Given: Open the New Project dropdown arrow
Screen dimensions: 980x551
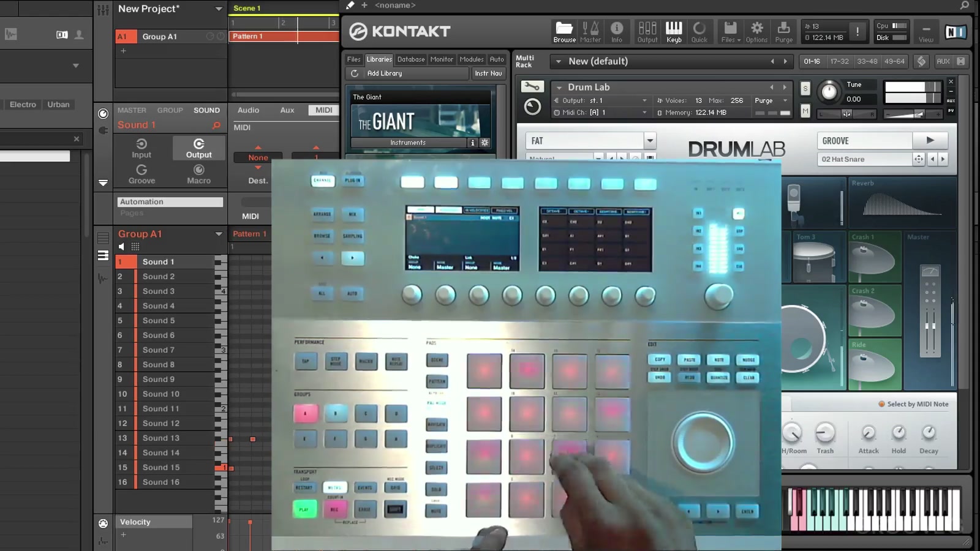Looking at the screenshot, I should pyautogui.click(x=219, y=9).
